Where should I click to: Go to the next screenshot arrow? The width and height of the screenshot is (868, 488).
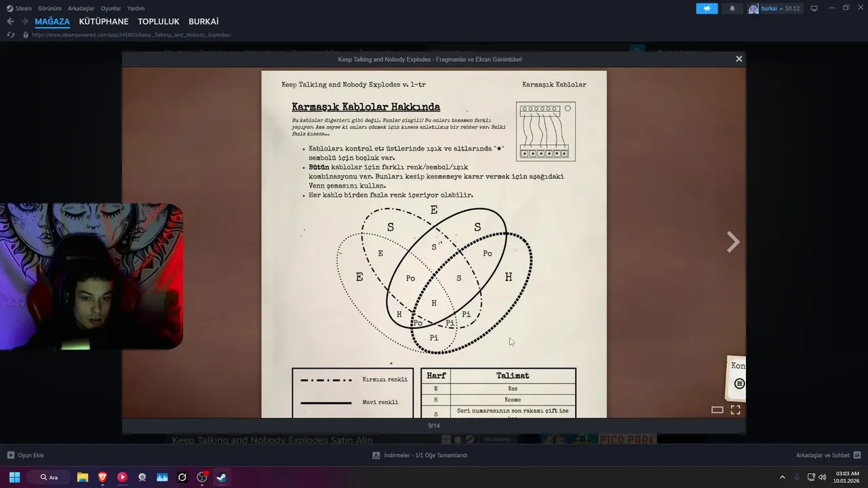[733, 242]
